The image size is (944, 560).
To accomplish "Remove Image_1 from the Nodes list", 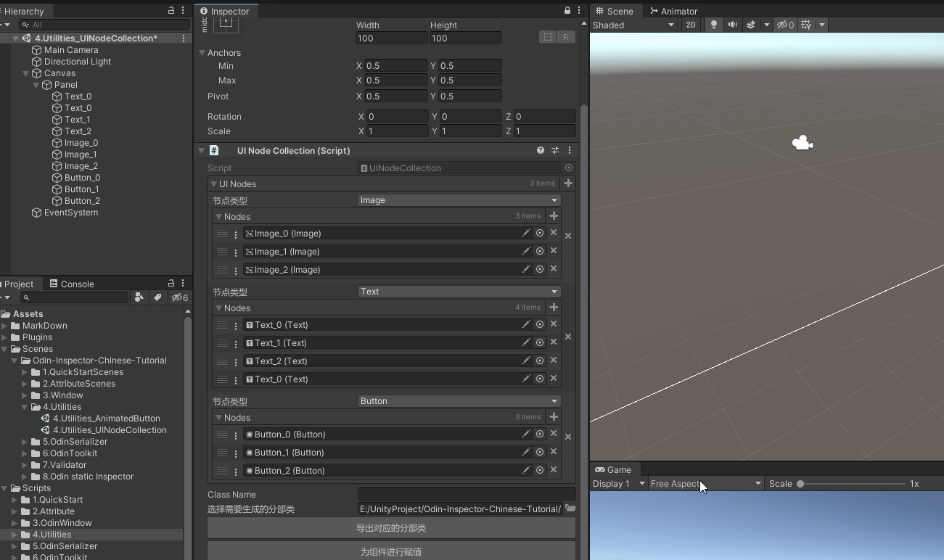I will 554,251.
